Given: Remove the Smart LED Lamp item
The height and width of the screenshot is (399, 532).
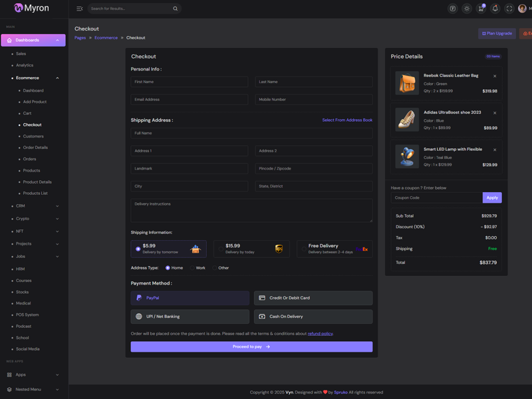Looking at the screenshot, I should tap(495, 150).
